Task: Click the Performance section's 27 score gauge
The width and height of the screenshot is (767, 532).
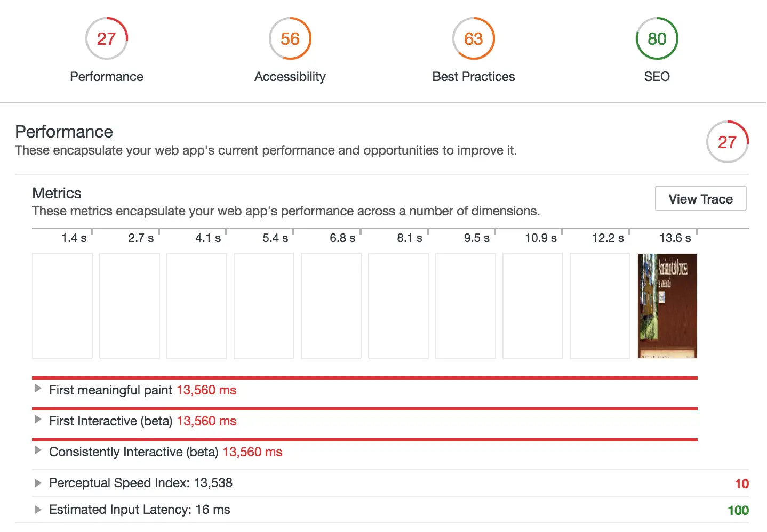Action: point(728,142)
